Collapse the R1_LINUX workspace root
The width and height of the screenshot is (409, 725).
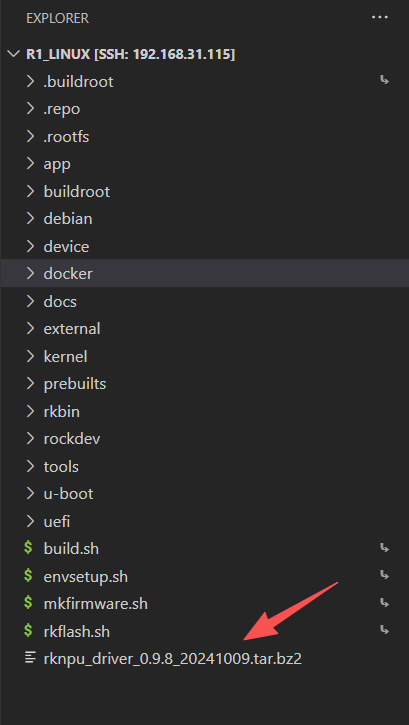14,54
